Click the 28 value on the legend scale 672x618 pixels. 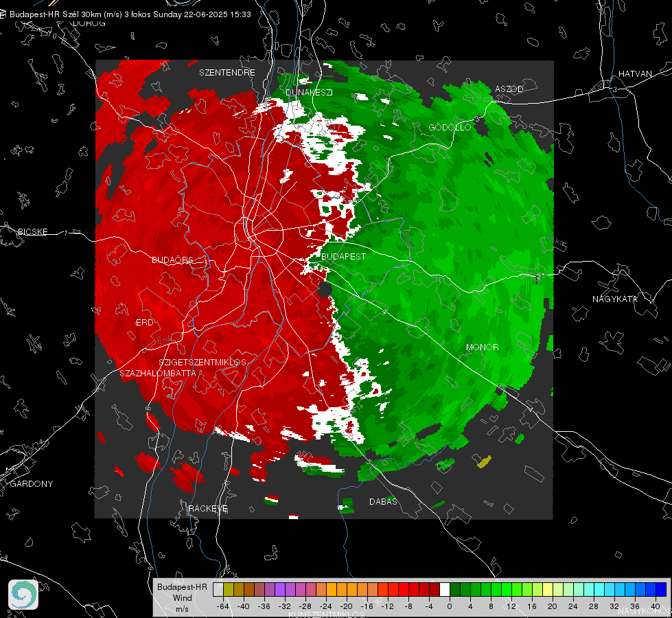coord(594,606)
